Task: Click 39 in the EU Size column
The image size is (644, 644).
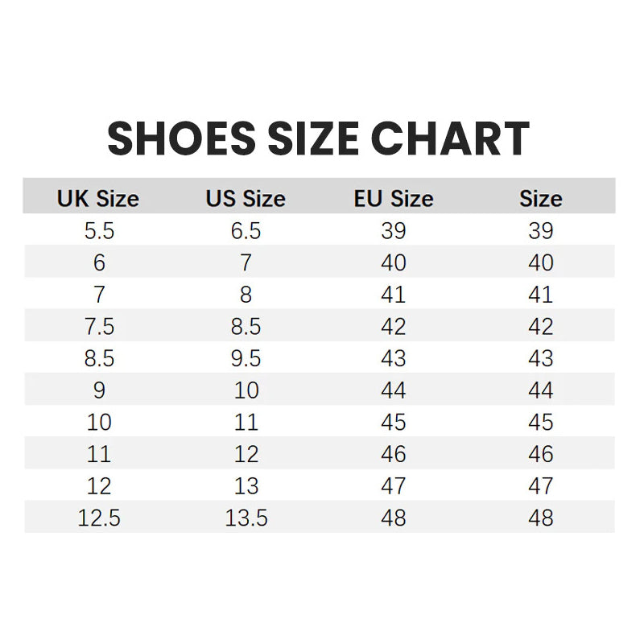Action: (394, 231)
